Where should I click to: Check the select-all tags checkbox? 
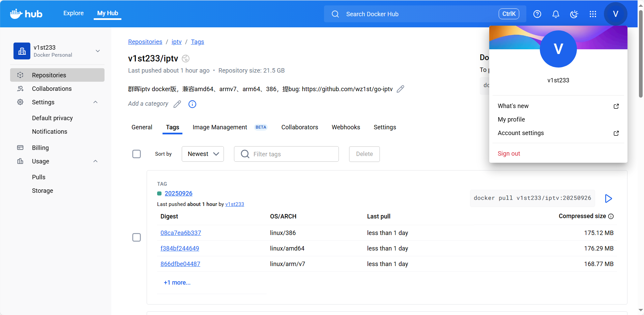(x=137, y=154)
